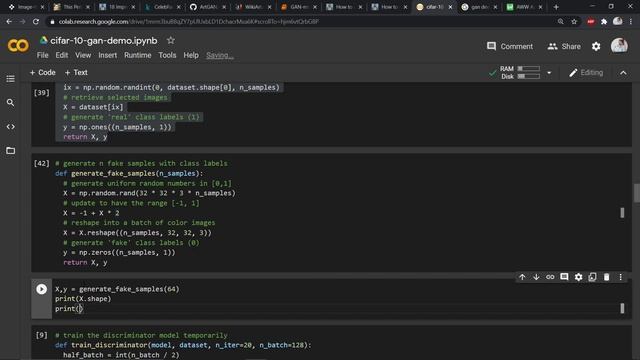Click the Disk usage bar
This screenshot has width=640, height=360.
click(529, 76)
